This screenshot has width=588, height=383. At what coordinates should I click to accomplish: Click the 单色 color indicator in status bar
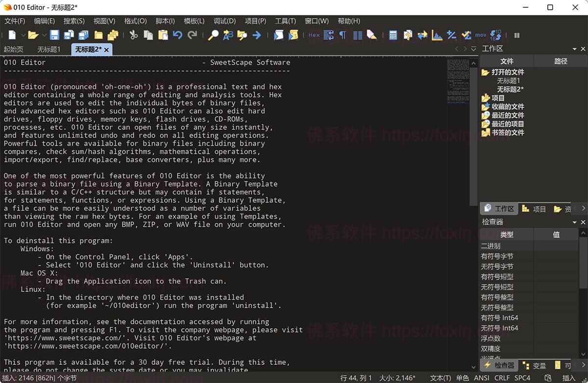pos(462,378)
